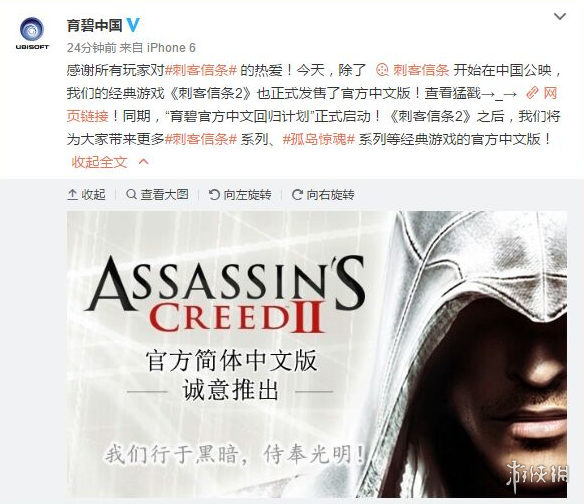Open the 刺客信条 movie link

[x=421, y=70]
